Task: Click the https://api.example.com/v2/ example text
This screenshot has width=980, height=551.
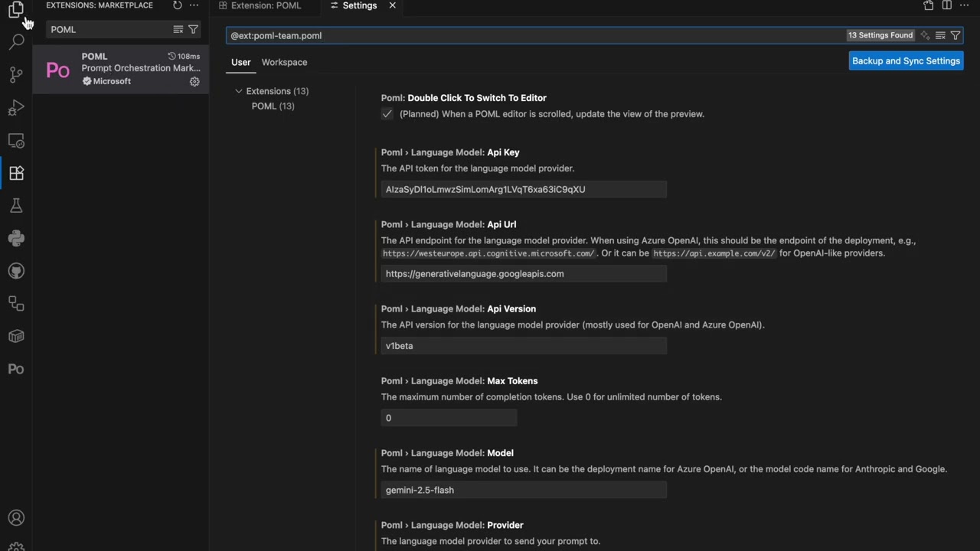Action: pyautogui.click(x=714, y=253)
